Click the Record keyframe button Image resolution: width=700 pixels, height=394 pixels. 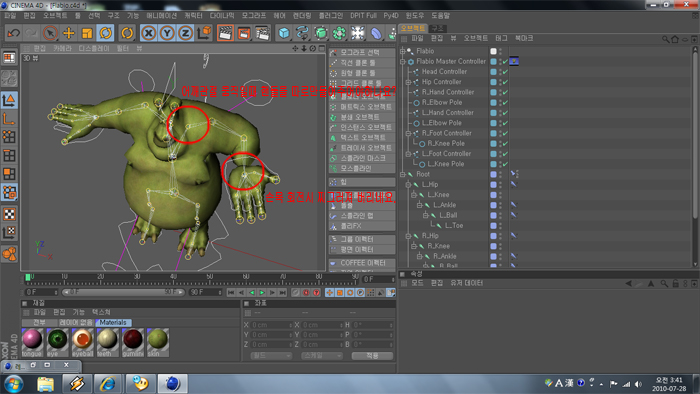point(296,293)
